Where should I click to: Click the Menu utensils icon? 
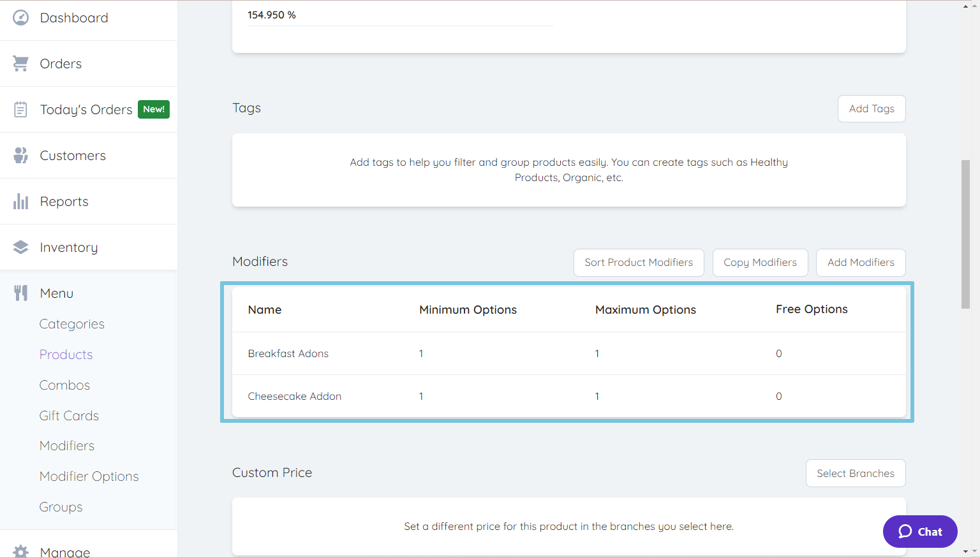pos(20,293)
